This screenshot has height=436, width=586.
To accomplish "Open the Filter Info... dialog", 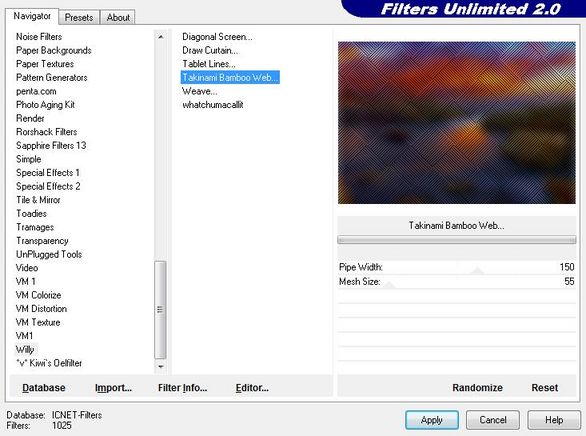I will (x=182, y=388).
